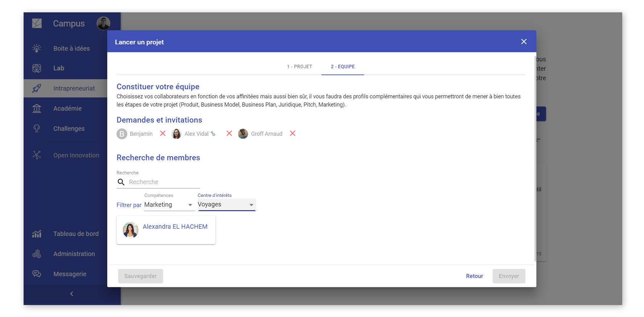Open Tableau de bord chart icon
644x317 pixels.
(x=37, y=234)
